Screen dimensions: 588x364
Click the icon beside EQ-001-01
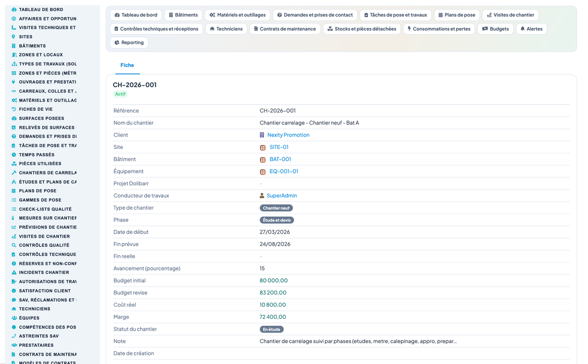click(x=263, y=171)
